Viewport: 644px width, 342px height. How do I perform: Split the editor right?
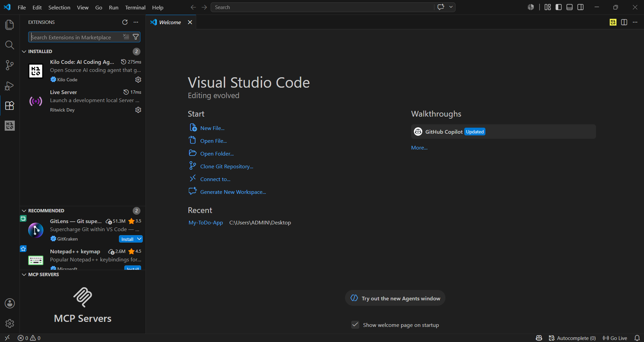(624, 22)
